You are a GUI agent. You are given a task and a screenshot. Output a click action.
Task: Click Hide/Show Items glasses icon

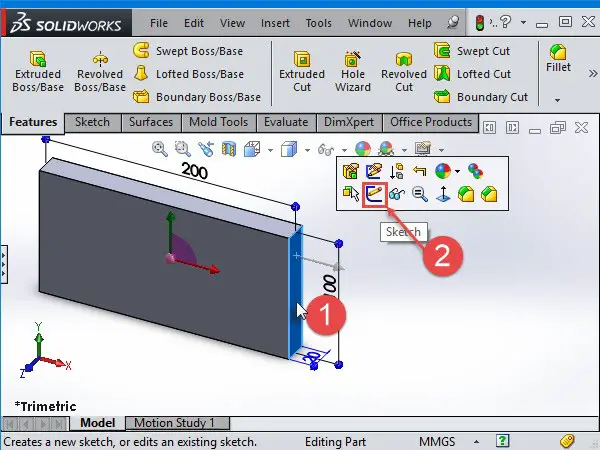(x=326, y=149)
